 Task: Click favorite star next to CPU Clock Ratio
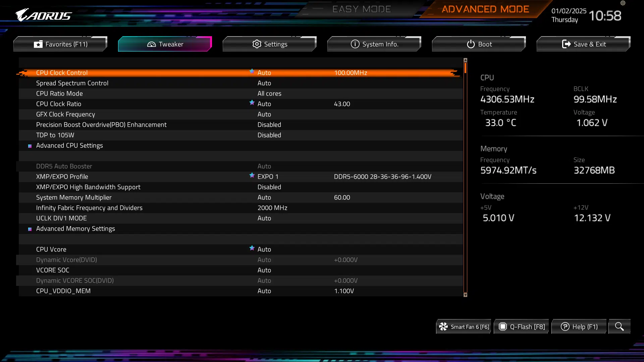(x=252, y=102)
